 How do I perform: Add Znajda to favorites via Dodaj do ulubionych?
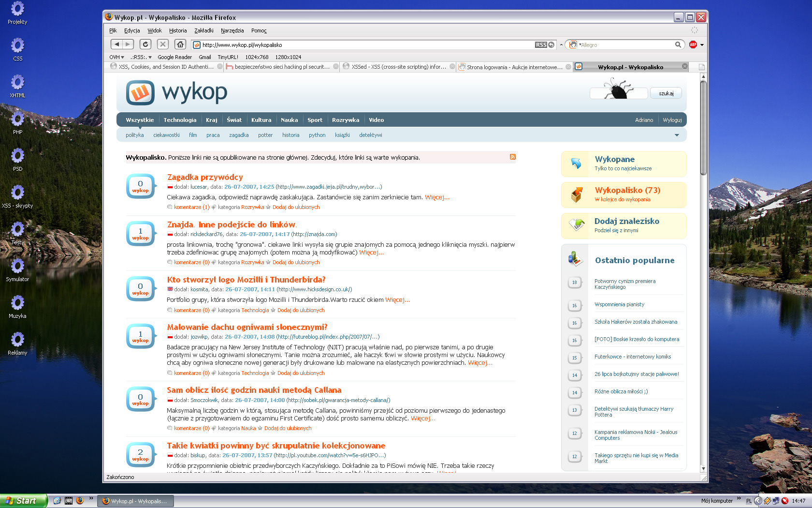(296, 262)
